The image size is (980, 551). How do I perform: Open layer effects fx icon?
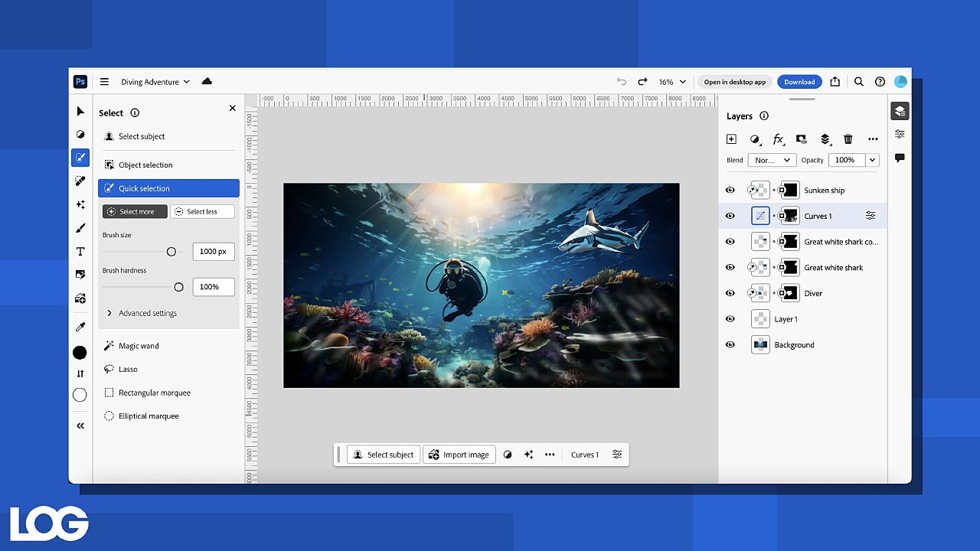point(778,139)
